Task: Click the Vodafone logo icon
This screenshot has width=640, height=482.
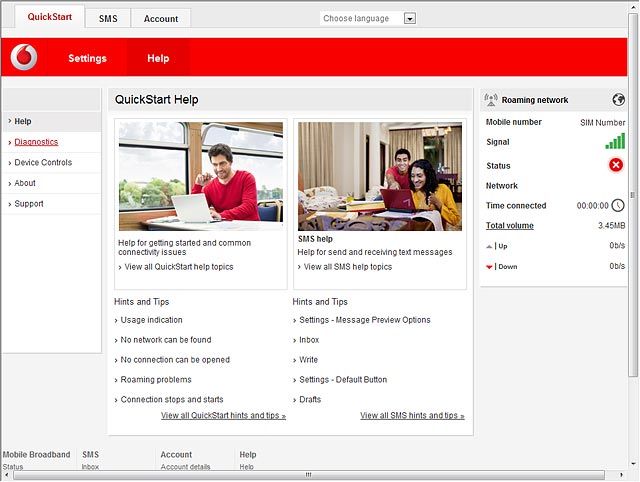Action: click(24, 57)
